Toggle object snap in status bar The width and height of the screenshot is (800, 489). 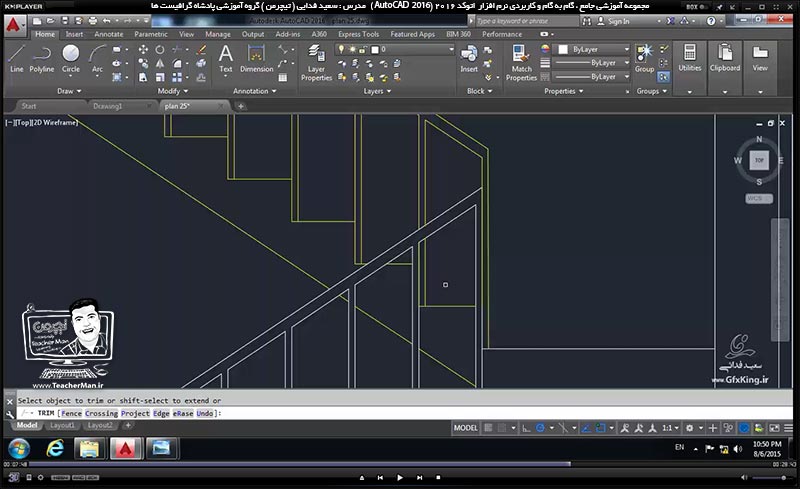[x=601, y=428]
